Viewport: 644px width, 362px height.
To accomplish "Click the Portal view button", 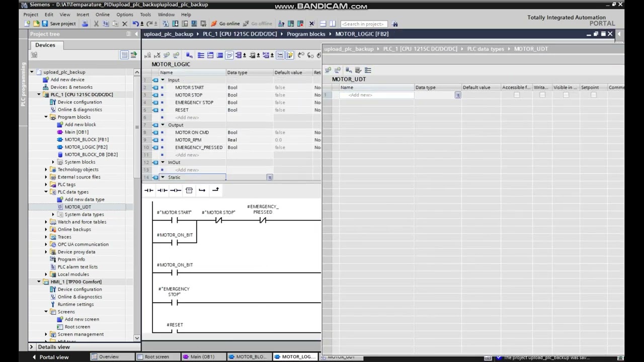I will coord(50,357).
